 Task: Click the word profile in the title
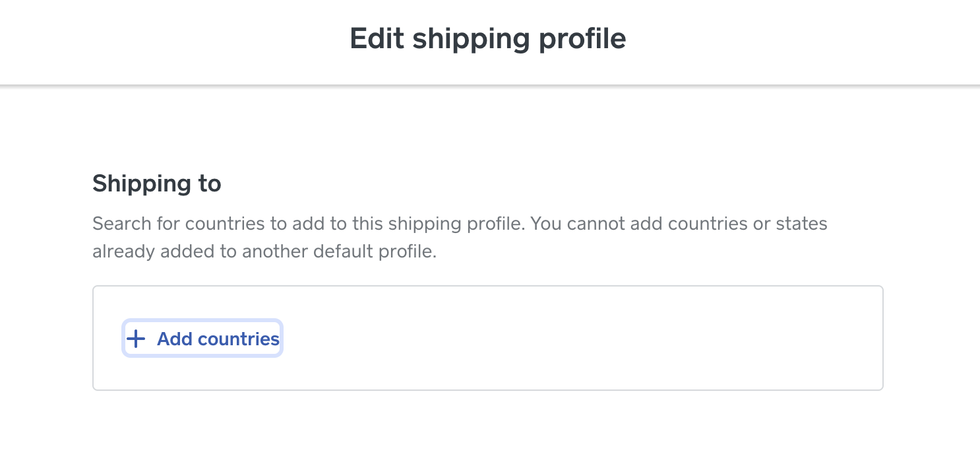pyautogui.click(x=582, y=38)
